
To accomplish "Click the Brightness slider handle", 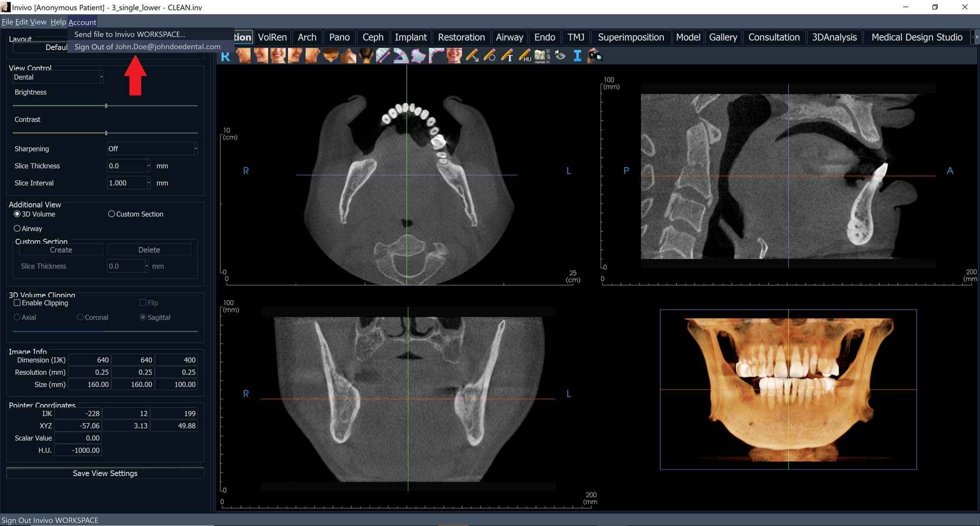I will pyautogui.click(x=106, y=106).
